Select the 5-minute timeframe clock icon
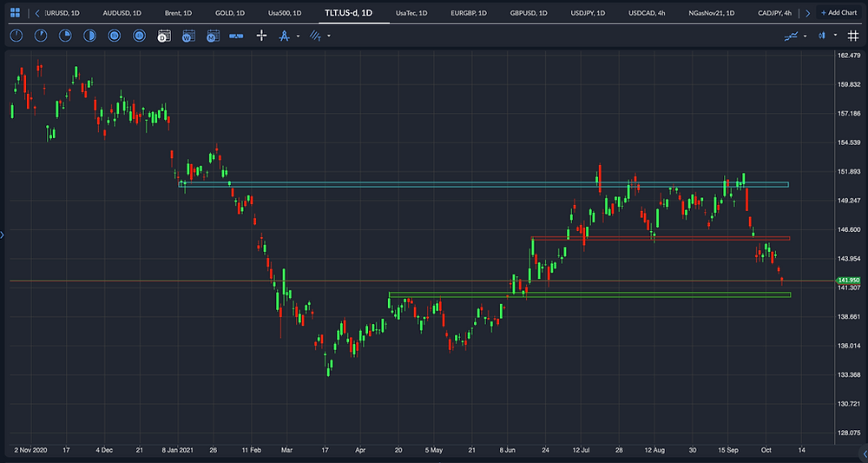868x463 pixels. [41, 36]
